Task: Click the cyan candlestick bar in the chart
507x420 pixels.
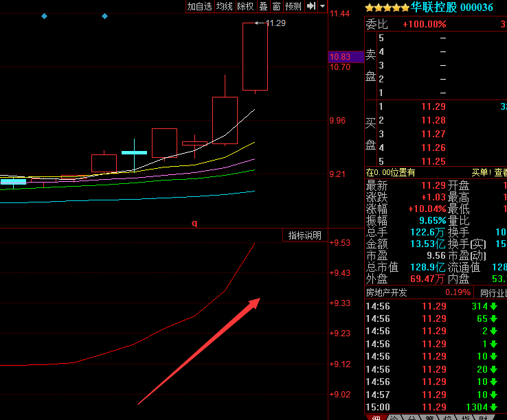Action: tap(134, 152)
